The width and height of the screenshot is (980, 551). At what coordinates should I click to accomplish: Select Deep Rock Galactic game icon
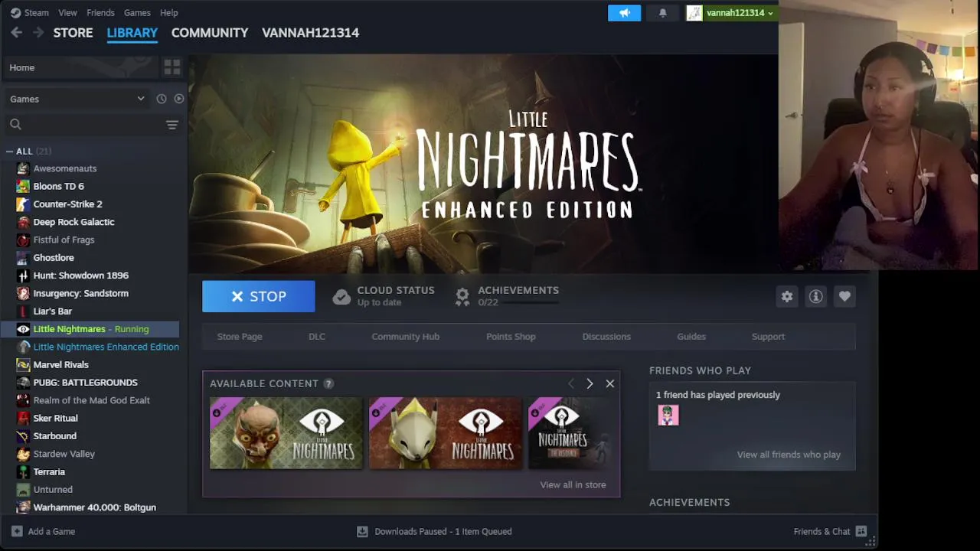coord(23,222)
